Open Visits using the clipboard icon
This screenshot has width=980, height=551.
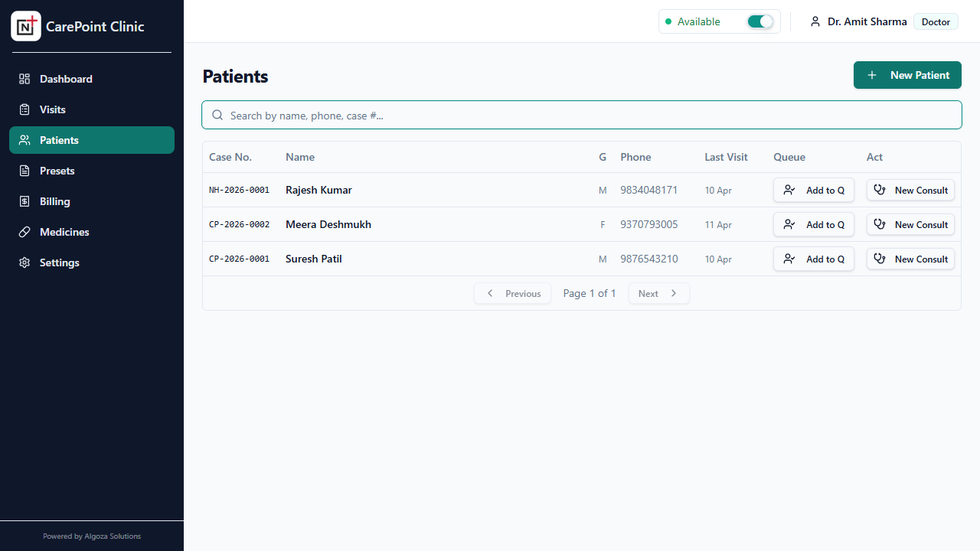24,109
